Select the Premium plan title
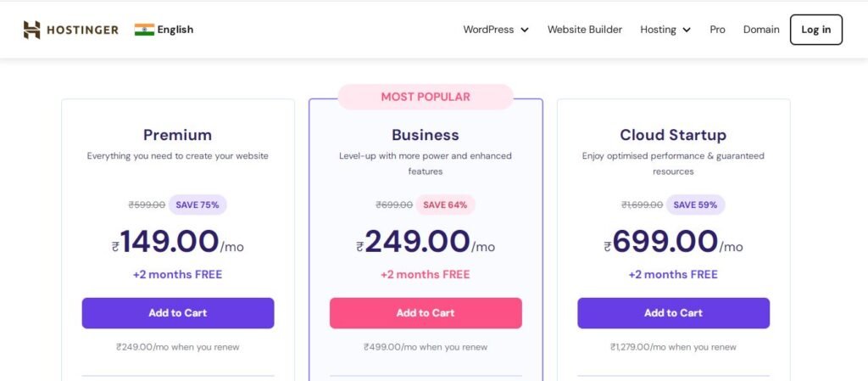868x381 pixels. click(178, 135)
